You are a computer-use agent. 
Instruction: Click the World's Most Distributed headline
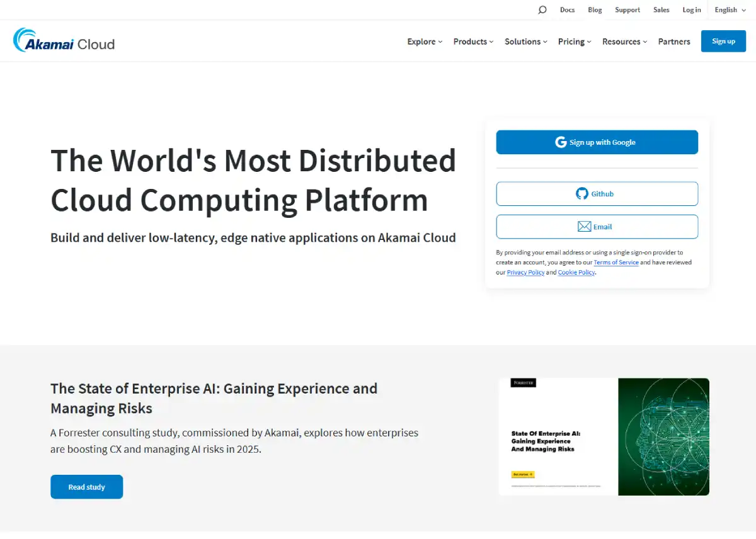253,180
